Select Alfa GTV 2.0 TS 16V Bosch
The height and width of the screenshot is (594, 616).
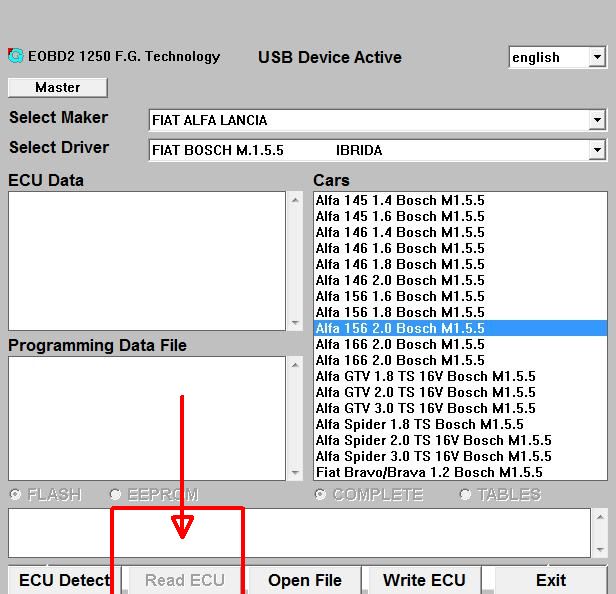tap(460, 392)
